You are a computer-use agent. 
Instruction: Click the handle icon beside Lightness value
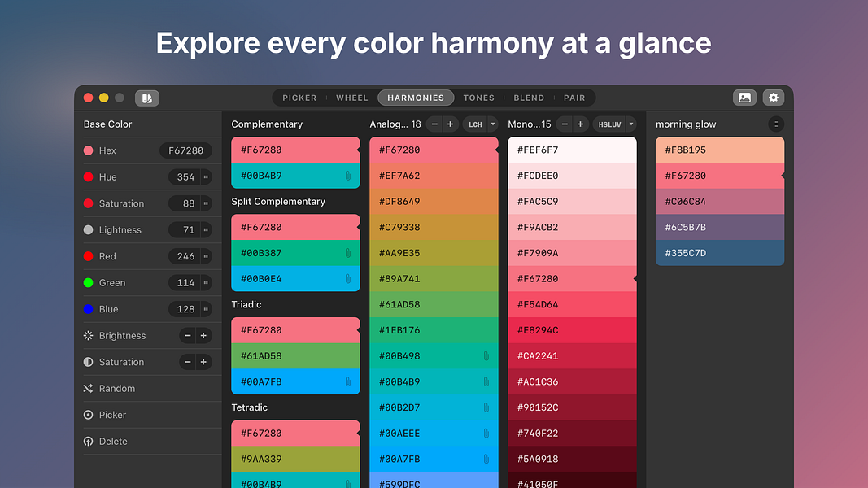pos(206,229)
